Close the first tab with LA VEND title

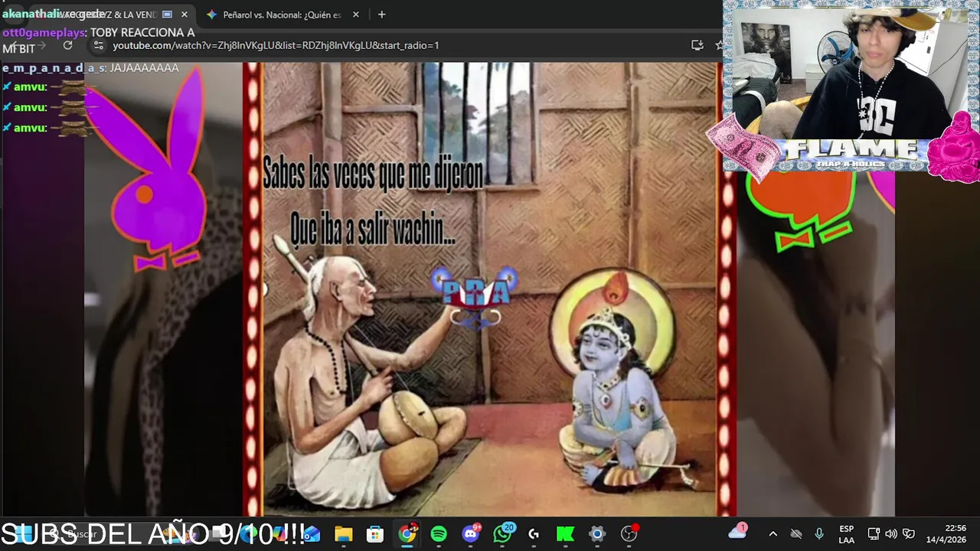click(x=184, y=15)
